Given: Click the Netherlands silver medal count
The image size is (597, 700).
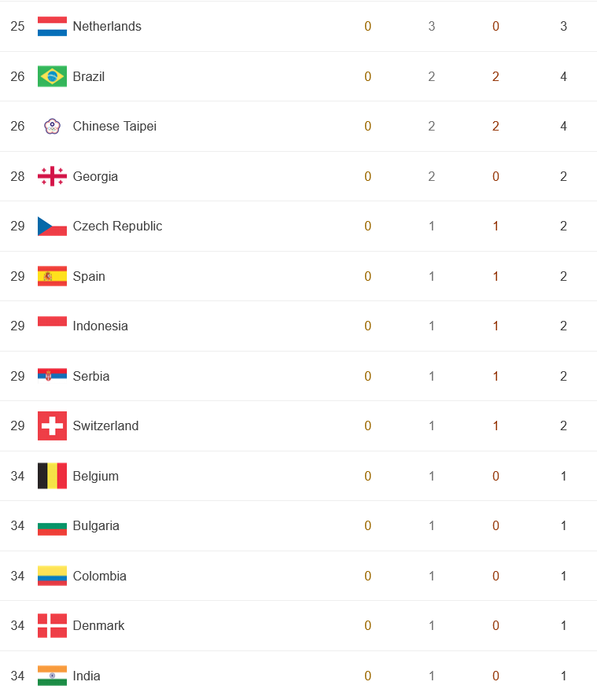Looking at the screenshot, I should (431, 26).
